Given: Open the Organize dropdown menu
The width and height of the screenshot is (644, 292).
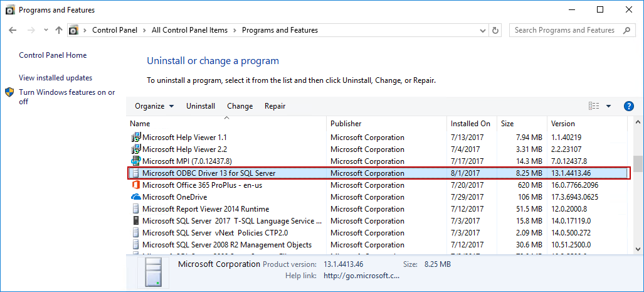Looking at the screenshot, I should click(154, 106).
